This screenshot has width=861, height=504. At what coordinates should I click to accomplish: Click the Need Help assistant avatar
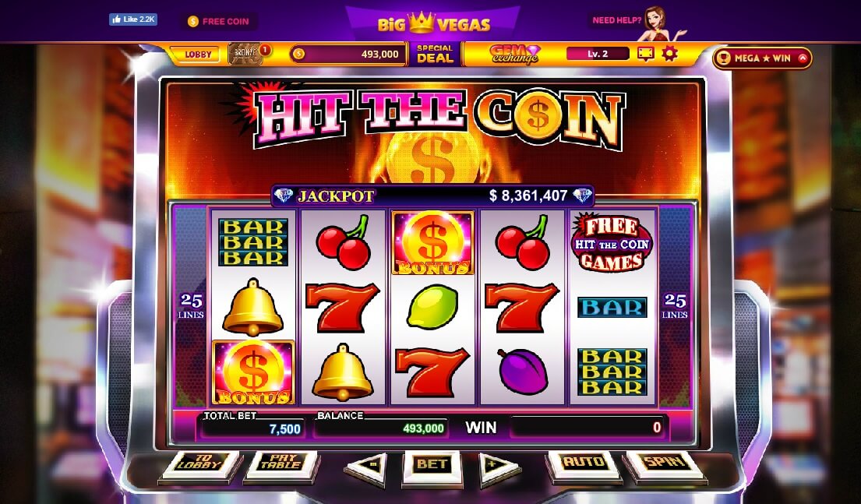click(x=656, y=23)
